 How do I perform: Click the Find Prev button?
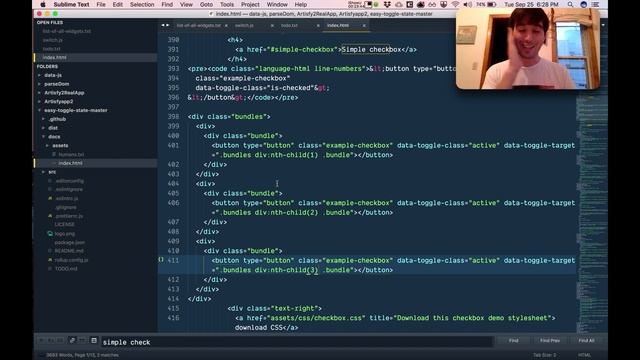(x=550, y=340)
